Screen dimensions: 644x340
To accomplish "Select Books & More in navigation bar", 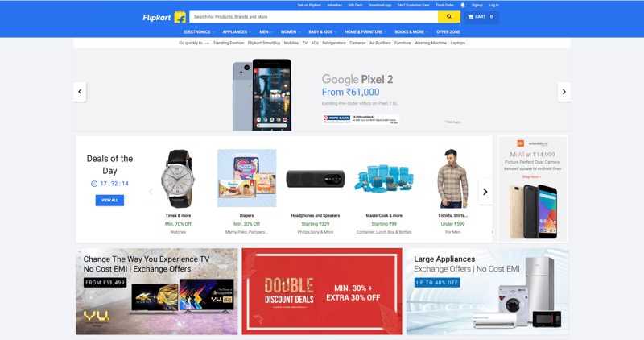I will [411, 32].
